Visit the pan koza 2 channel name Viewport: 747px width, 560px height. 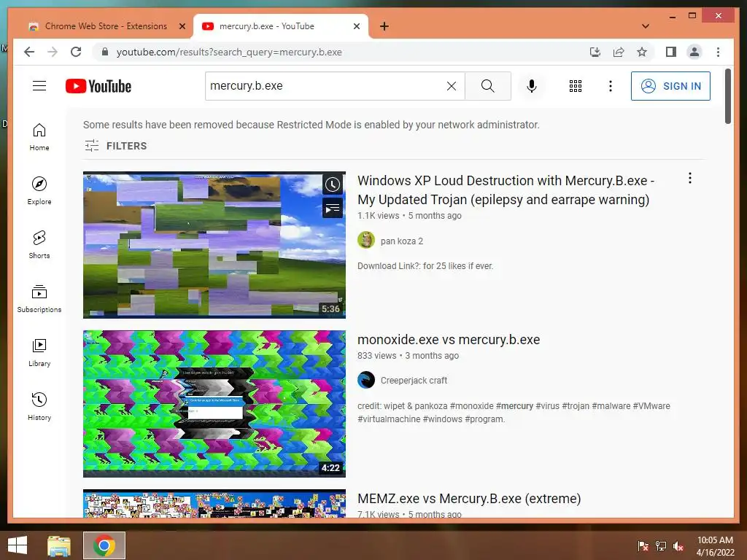click(x=402, y=241)
